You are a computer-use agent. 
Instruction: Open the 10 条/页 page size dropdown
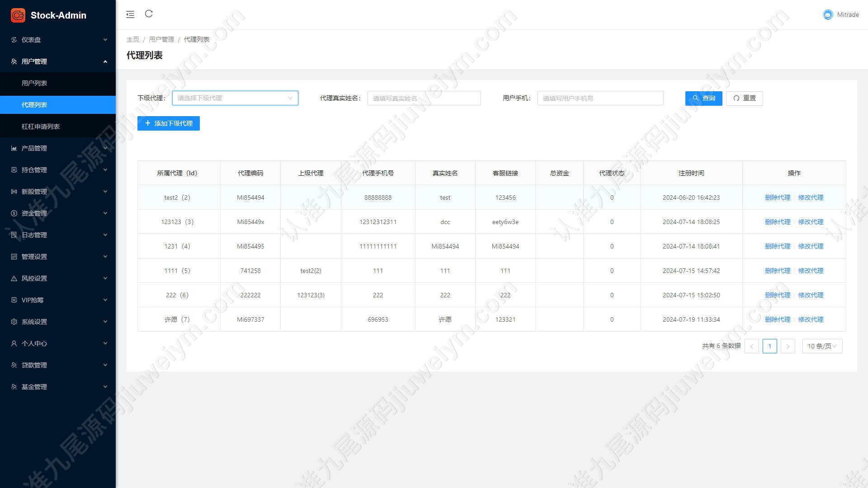822,346
